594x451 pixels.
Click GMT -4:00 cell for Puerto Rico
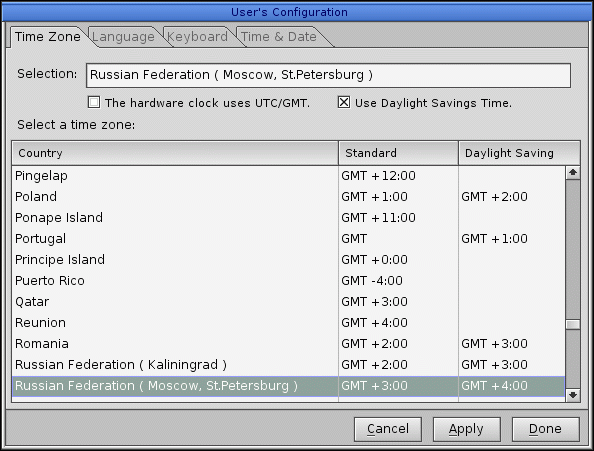pos(372,281)
